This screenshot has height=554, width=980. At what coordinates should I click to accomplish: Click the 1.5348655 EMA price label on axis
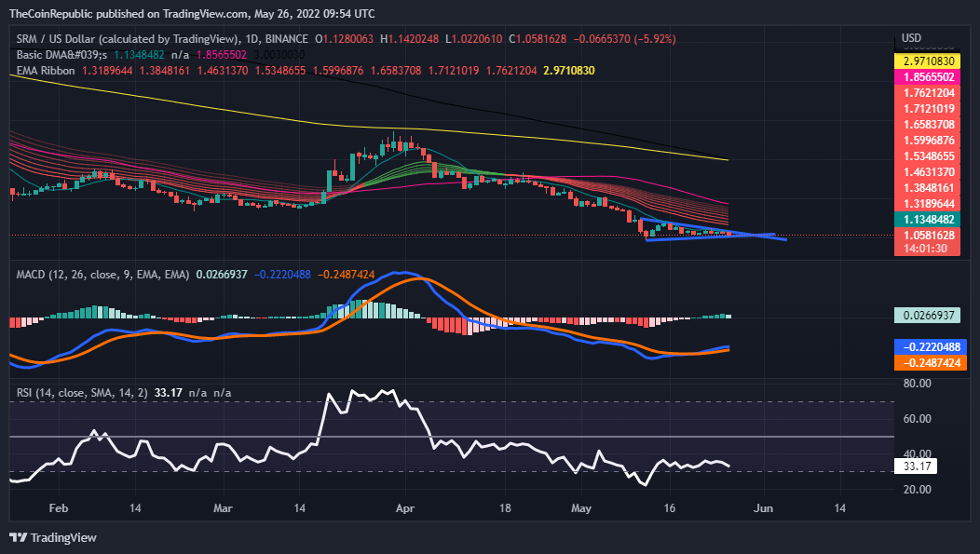(928, 156)
